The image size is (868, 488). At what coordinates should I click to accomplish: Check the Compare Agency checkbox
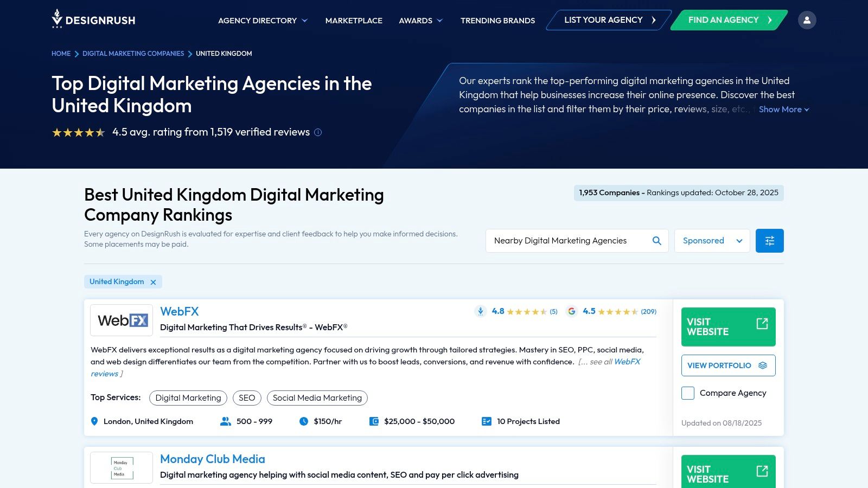point(688,393)
